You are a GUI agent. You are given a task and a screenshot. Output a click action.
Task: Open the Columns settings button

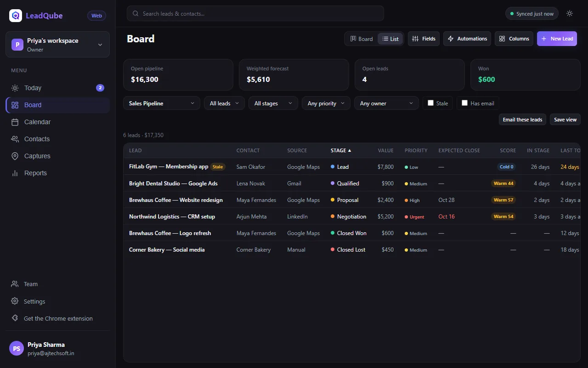[x=514, y=39]
